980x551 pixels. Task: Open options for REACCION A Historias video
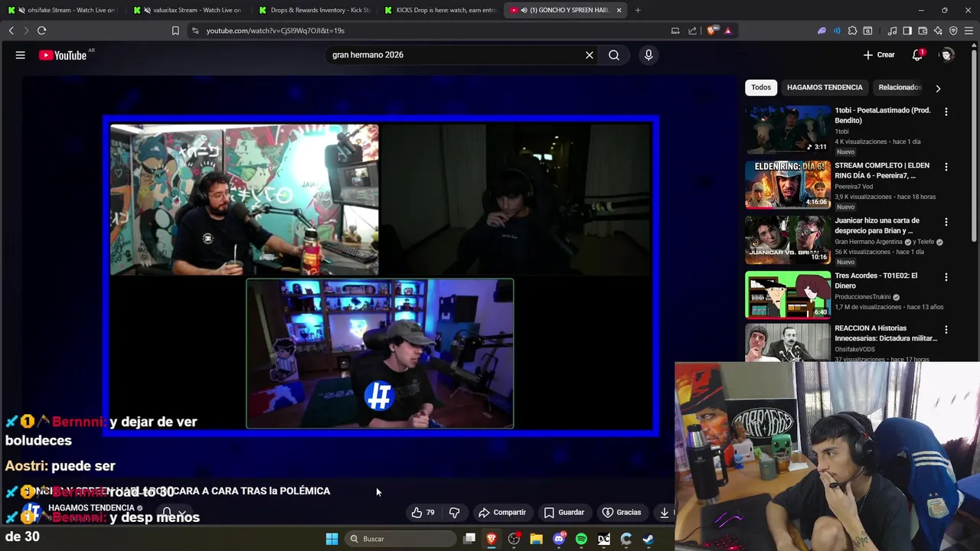tap(946, 329)
